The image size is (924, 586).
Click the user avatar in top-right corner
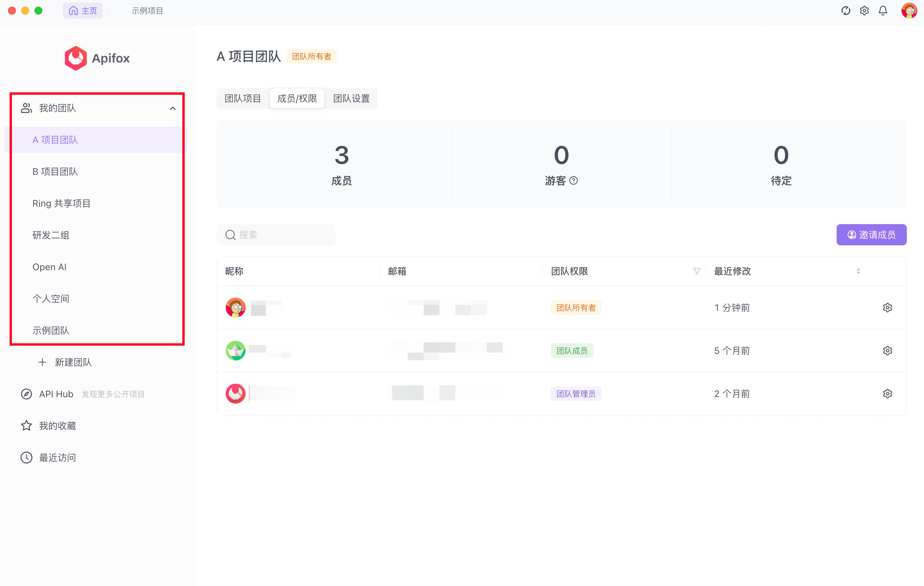909,11
